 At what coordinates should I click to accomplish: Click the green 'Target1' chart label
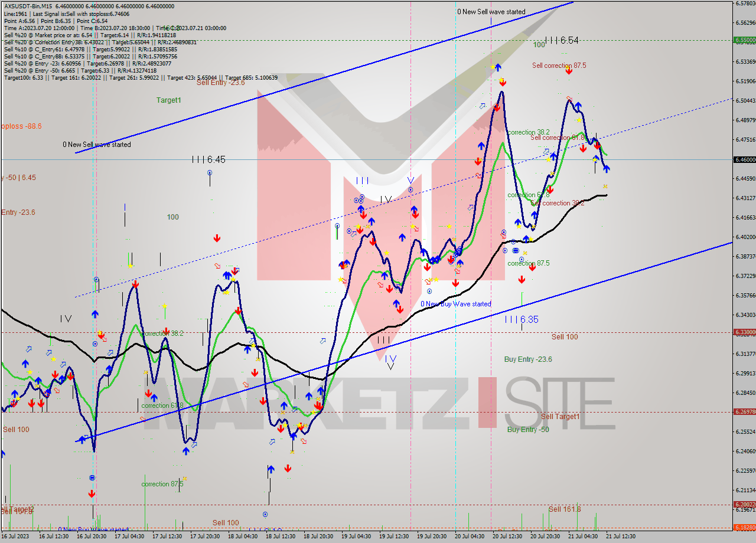tap(169, 100)
